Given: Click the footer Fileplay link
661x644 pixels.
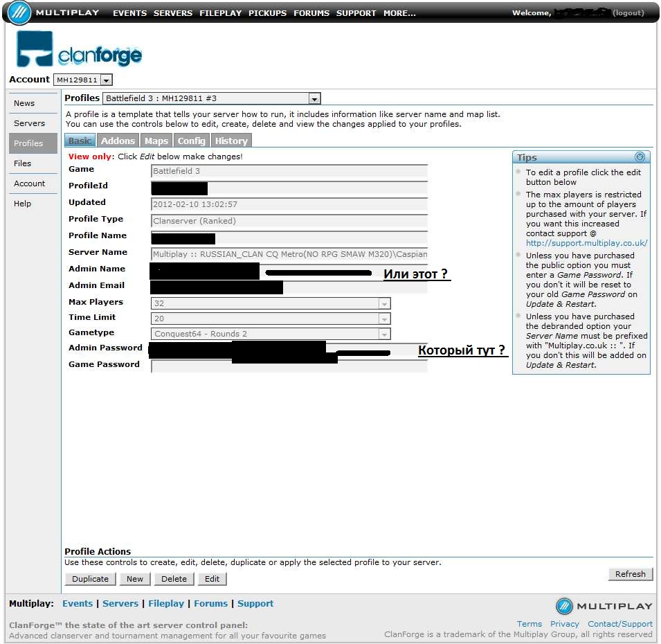Looking at the screenshot, I should (166, 604).
